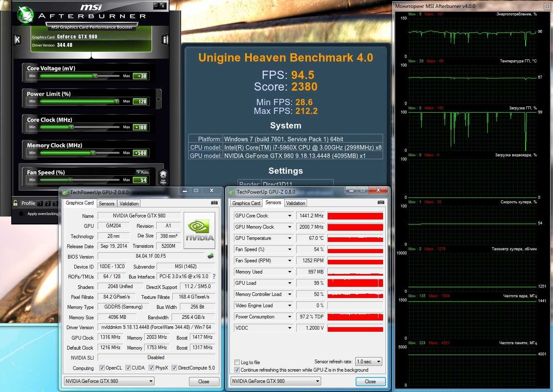Click Close button in Graphics Card window
This screenshot has height=392, width=553.
(x=204, y=381)
